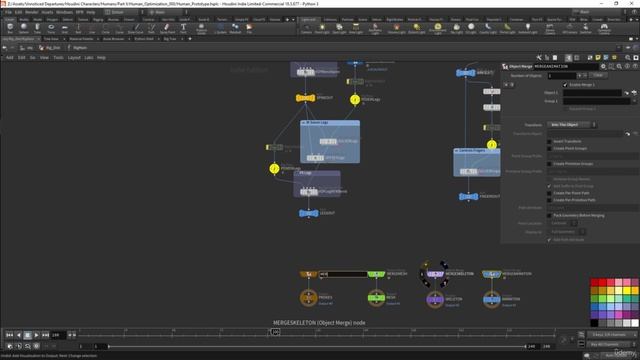Click the Object 1 path input field
This screenshot has height=360, width=640.
pos(593,93)
